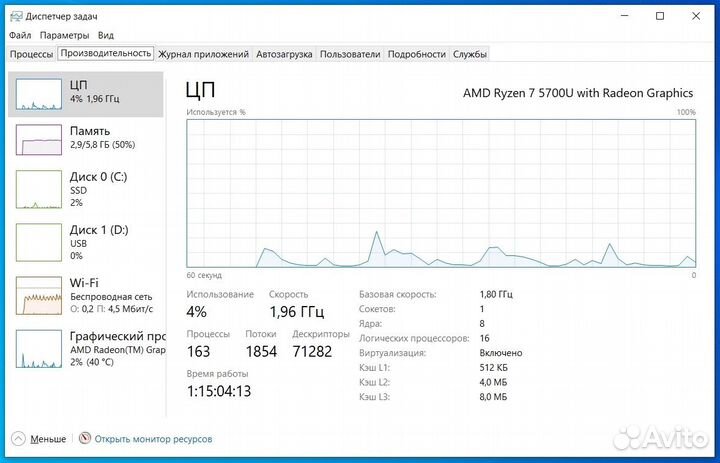Click the Дескрипторы count 71282
The width and height of the screenshot is (720, 463).
[312, 352]
